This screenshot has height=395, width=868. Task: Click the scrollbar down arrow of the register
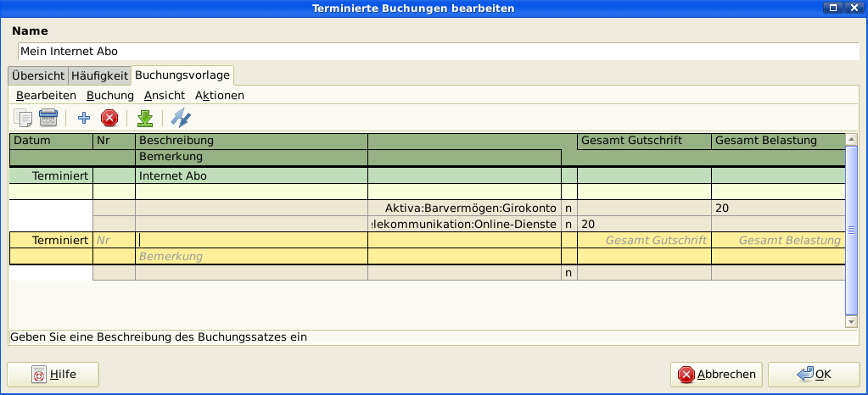[x=852, y=321]
